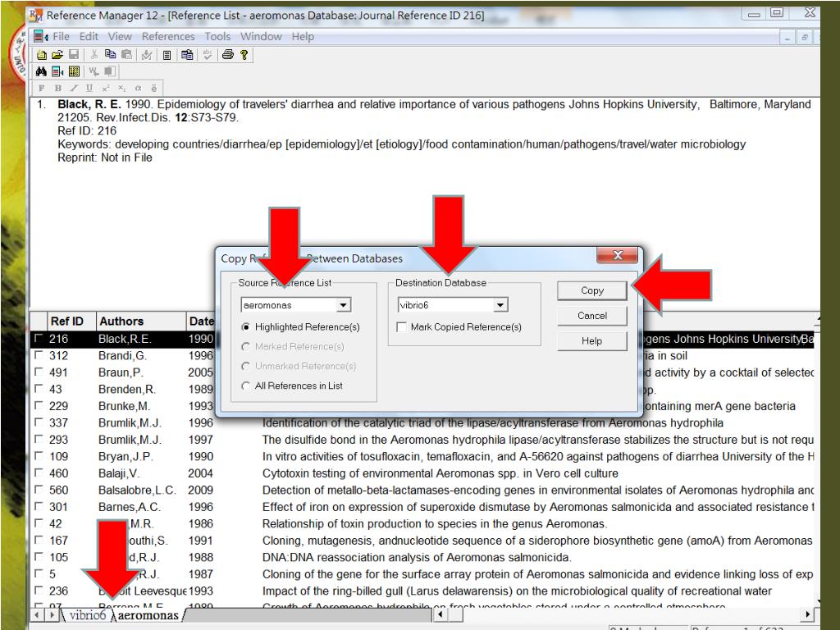Click the Term Manager icon beside the binoculars

pyautogui.click(x=57, y=71)
